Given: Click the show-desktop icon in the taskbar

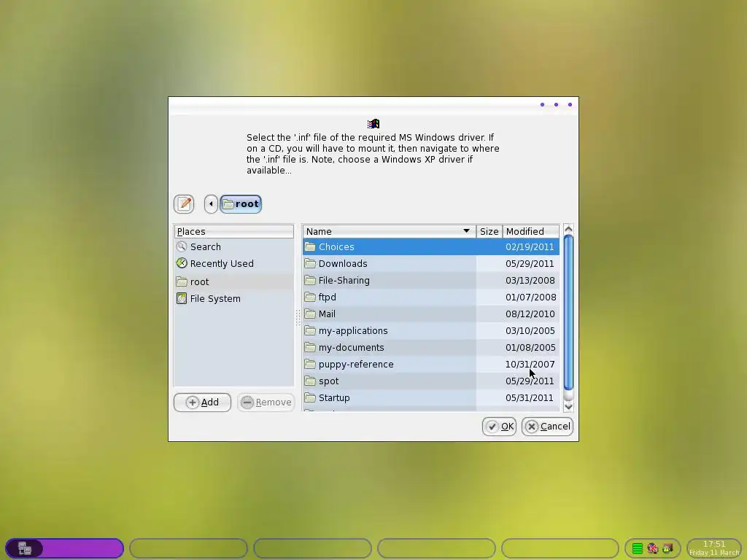Looking at the screenshot, I should click(24, 548).
